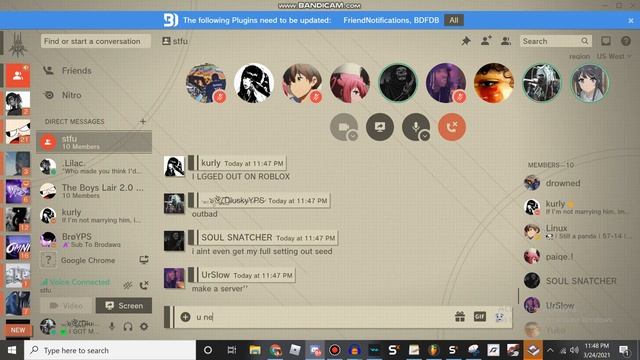Update all plugins with the All button

point(454,20)
